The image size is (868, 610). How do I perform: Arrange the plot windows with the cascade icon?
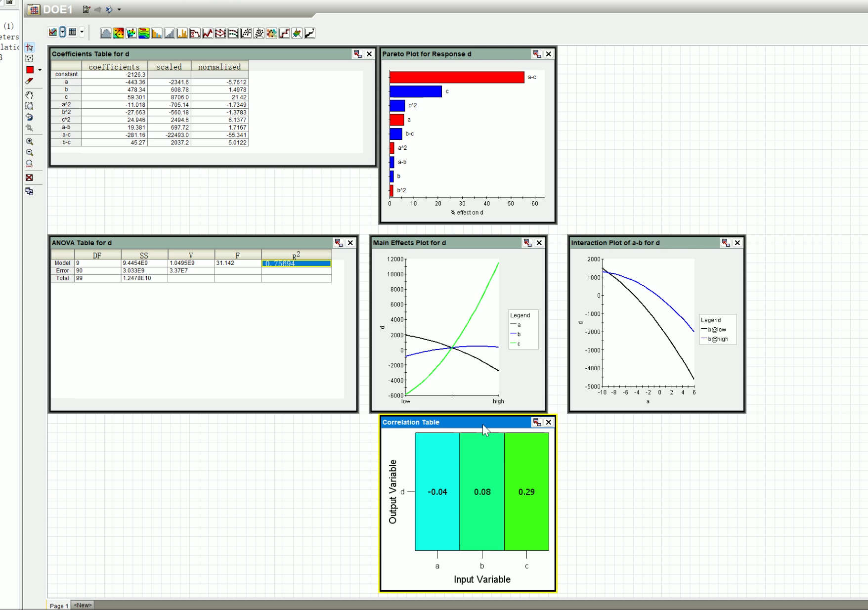pyautogui.click(x=30, y=191)
